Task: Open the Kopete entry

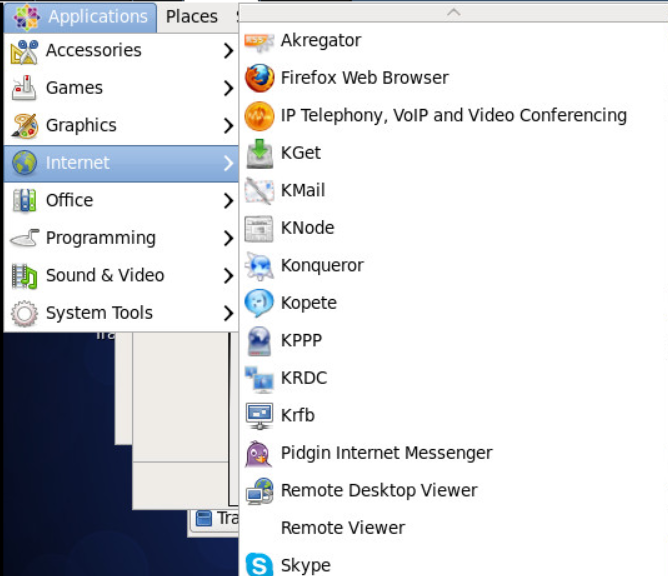Action: click(453, 303)
